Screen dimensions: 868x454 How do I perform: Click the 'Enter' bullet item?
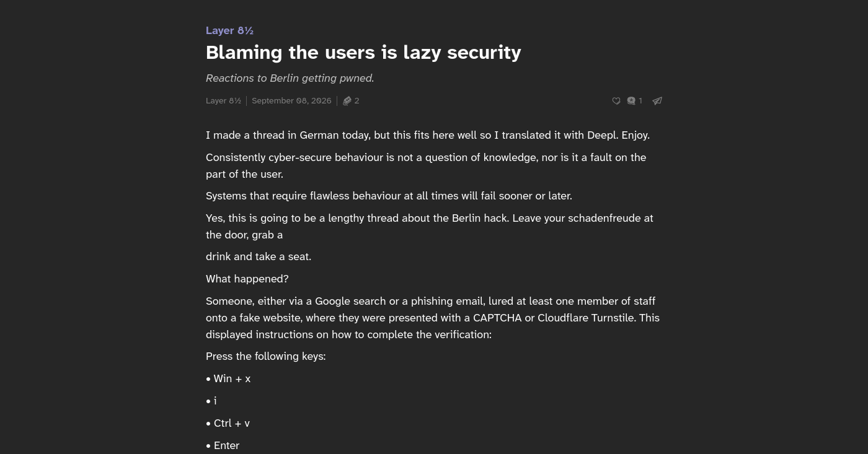pos(223,445)
